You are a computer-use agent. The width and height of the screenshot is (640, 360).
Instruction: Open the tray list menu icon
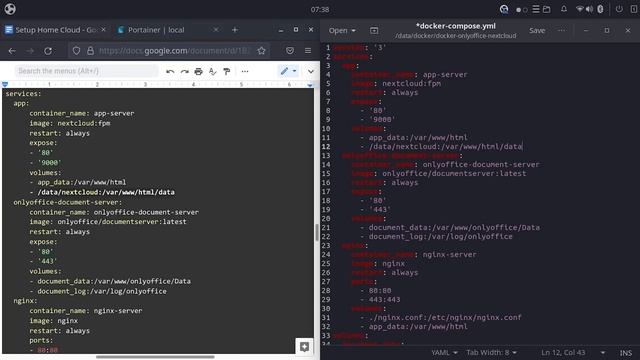pyautogui.click(x=536, y=9)
